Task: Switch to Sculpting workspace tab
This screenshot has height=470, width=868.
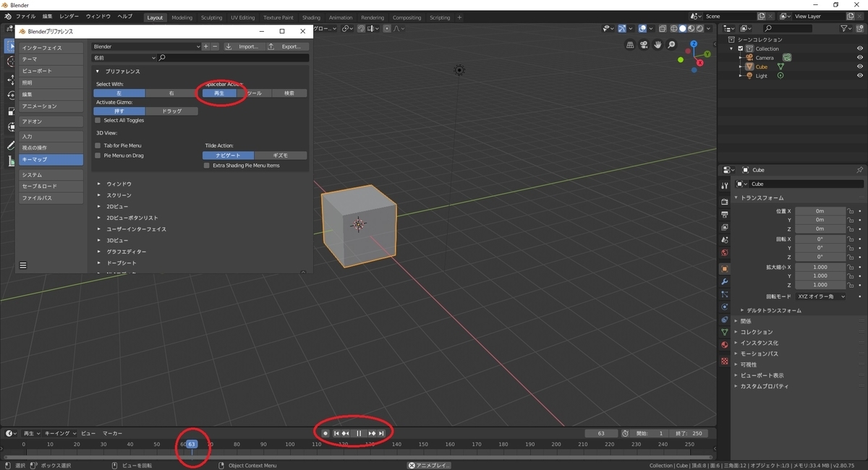Action: [211, 17]
